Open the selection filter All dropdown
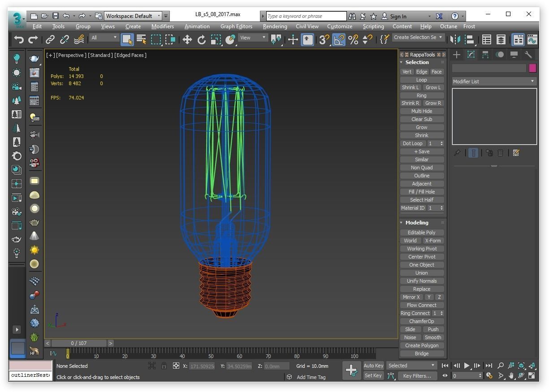 tap(104, 38)
